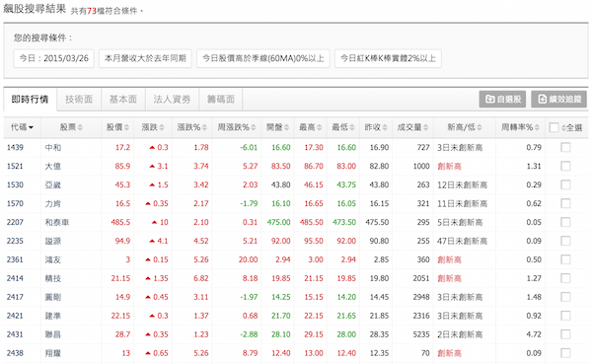592x364 pixels.
Task: Select the 即時行情 tab
Action: (30, 100)
